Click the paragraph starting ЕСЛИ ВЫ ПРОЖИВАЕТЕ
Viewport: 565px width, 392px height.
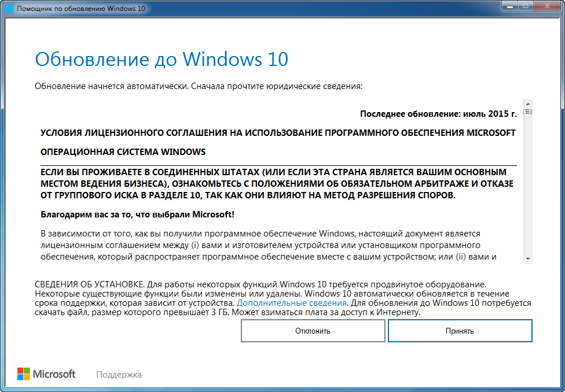[277, 184]
